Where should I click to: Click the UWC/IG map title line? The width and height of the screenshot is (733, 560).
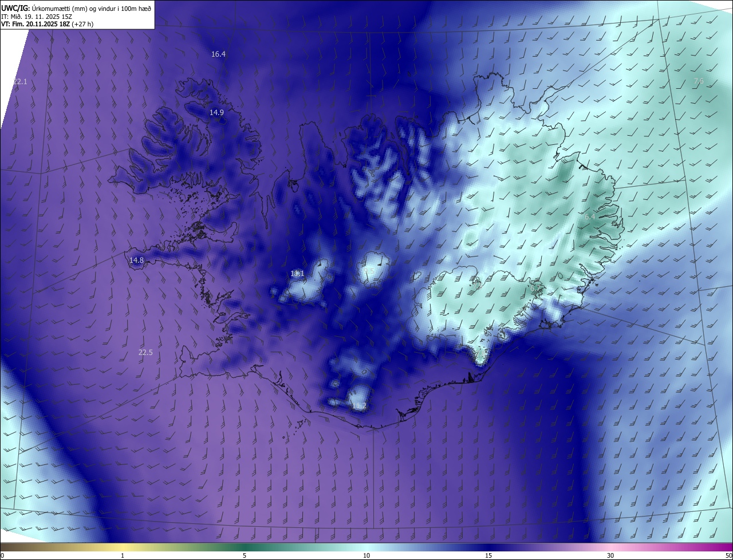tap(76, 7)
